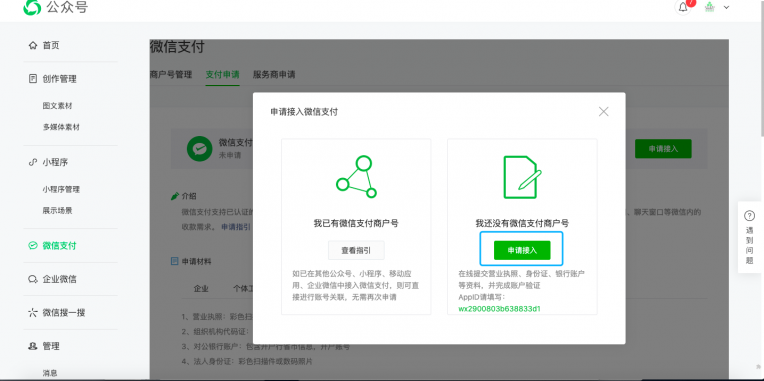The height and width of the screenshot is (381, 764).
Task: Open 消息 sidebar item
Action: (x=50, y=373)
